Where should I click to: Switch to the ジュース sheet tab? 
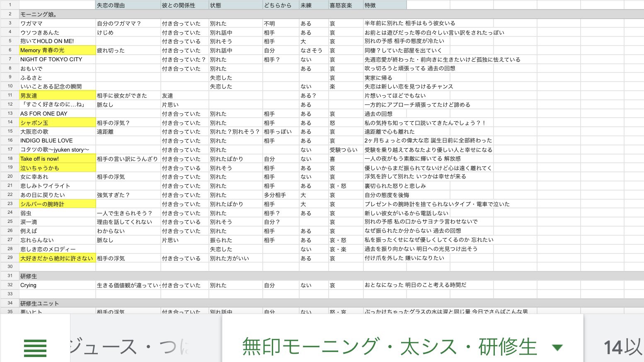(x=128, y=347)
